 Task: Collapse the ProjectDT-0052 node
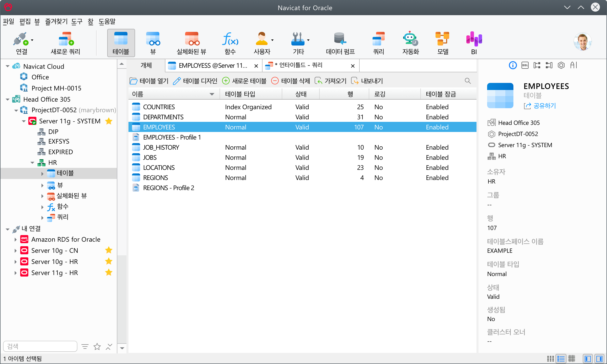pos(16,110)
